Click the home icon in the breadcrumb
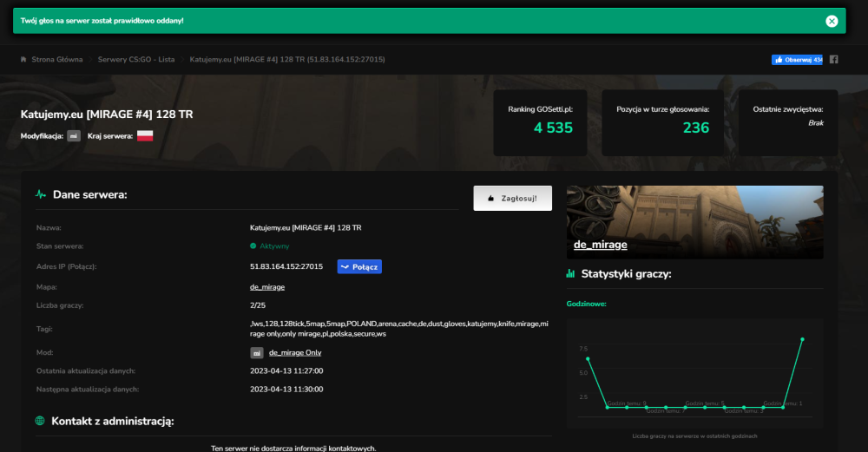The image size is (868, 452). pyautogui.click(x=23, y=59)
